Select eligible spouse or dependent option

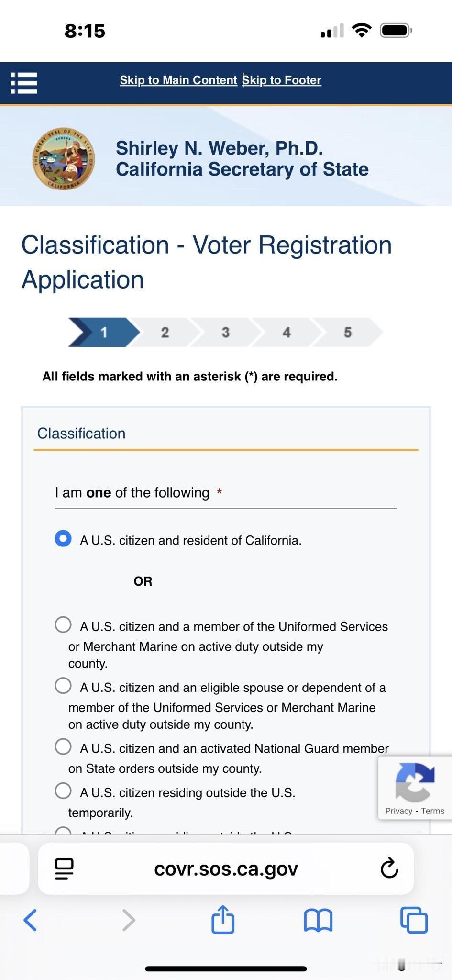coord(63,685)
